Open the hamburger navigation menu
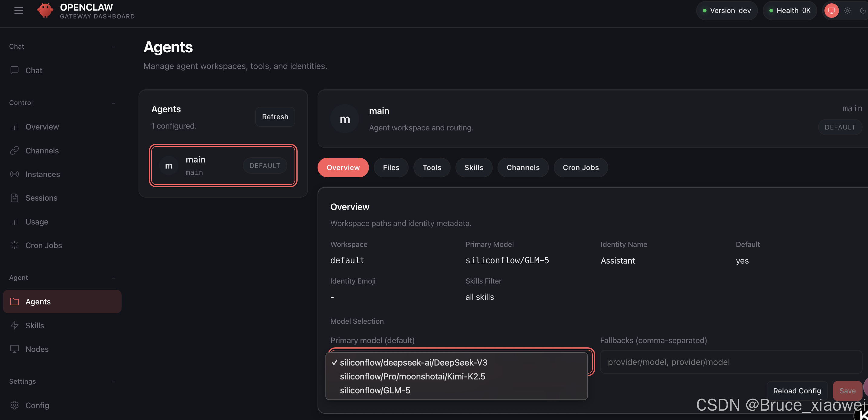868x420 pixels. [18, 10]
